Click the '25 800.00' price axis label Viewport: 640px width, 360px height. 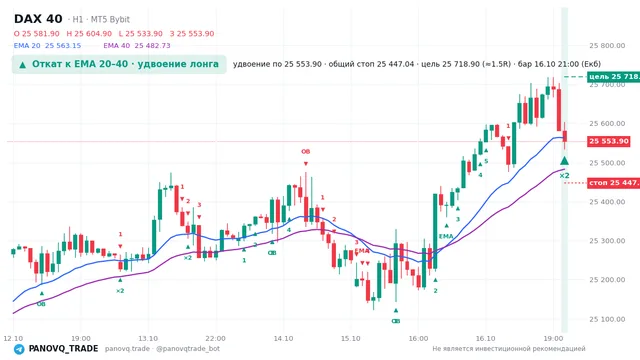pos(607,45)
